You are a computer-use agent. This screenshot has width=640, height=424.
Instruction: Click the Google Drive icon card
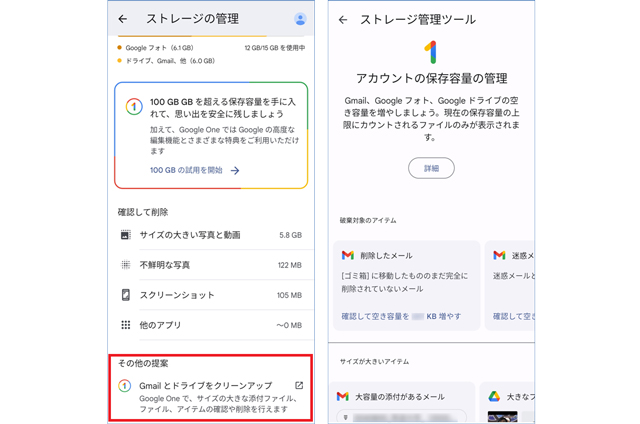(494, 396)
